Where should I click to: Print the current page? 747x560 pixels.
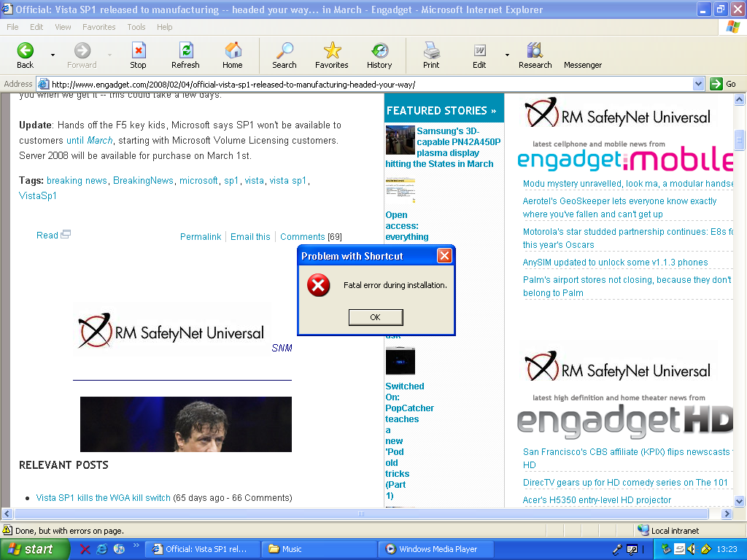coord(431,55)
